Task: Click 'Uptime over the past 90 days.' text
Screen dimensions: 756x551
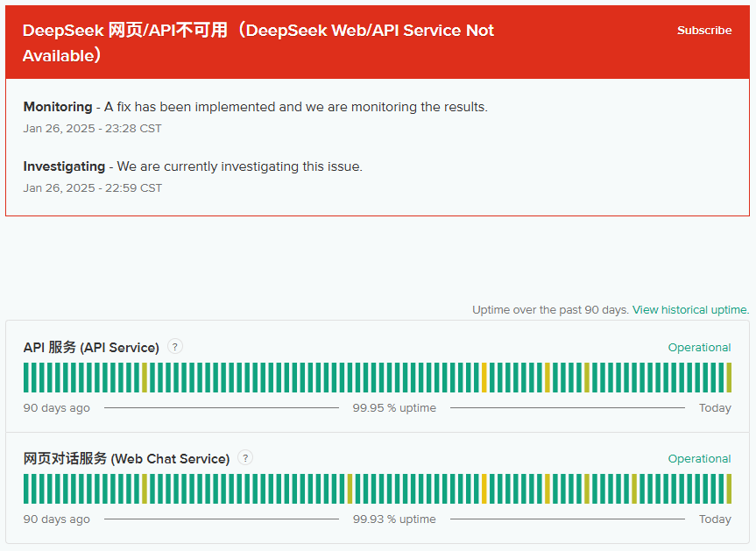Action: tap(550, 309)
